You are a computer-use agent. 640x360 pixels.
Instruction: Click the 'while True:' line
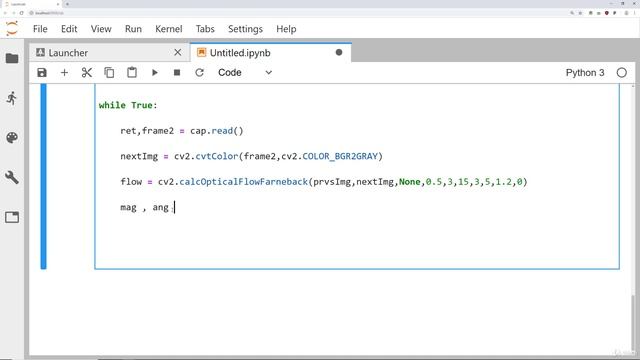pyautogui.click(x=128, y=105)
